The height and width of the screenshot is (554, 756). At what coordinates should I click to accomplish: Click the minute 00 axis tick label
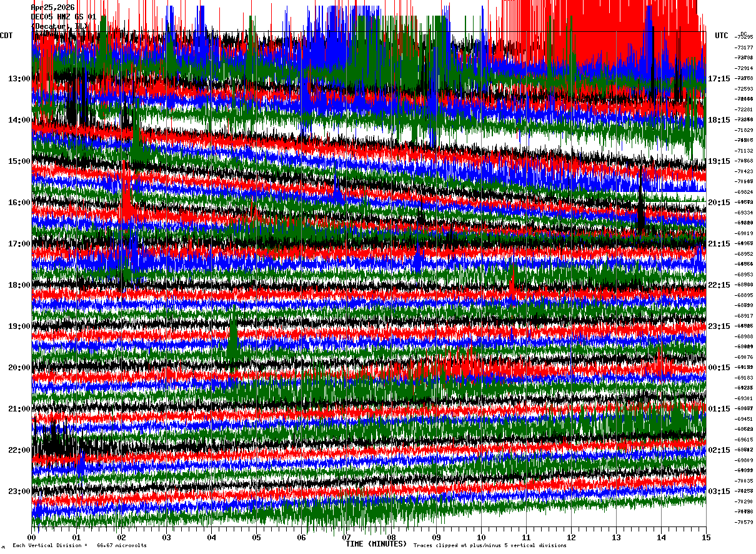32,537
